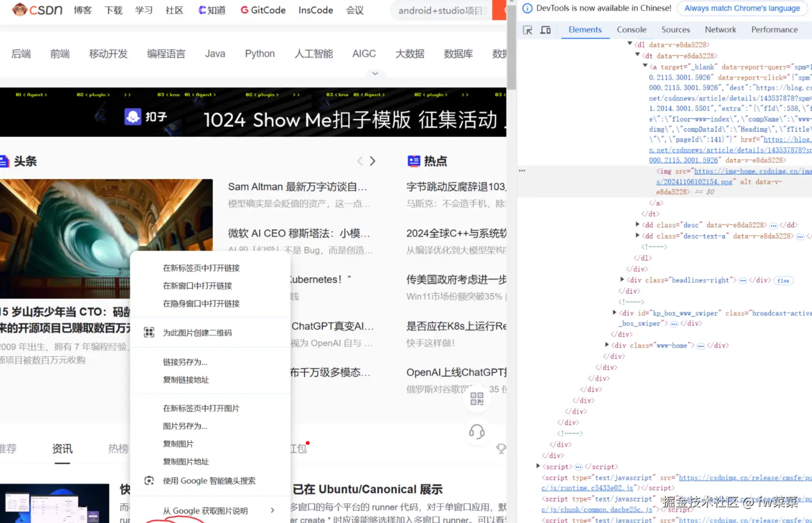Open the runtime.c5433e02.js script link
Screen dimensions: 812x523
587,488
